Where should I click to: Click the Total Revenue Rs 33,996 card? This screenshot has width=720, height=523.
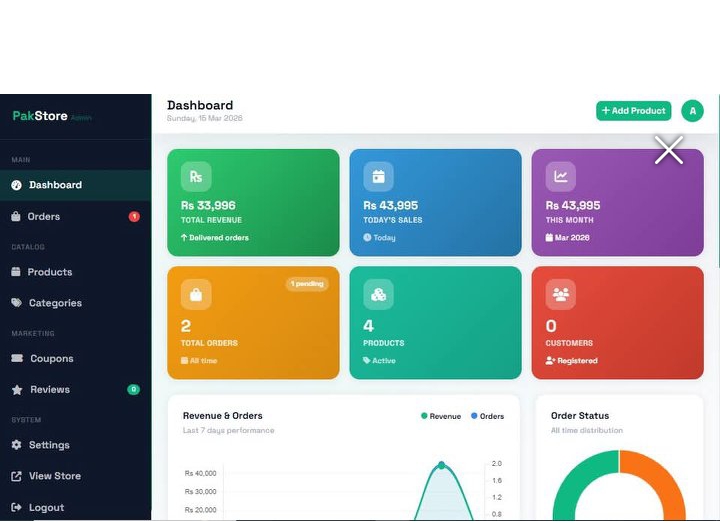click(253, 202)
